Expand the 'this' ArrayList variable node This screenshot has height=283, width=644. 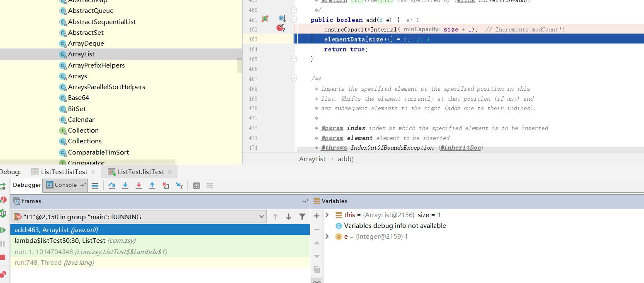(x=327, y=215)
